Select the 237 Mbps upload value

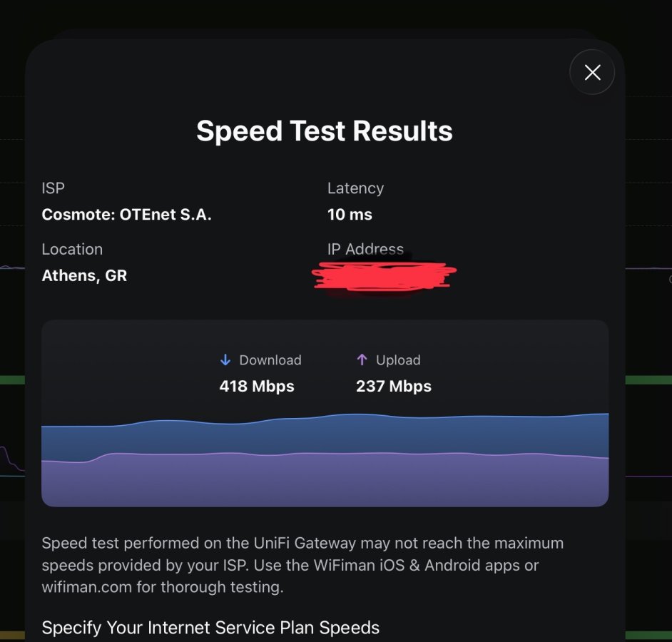point(394,387)
